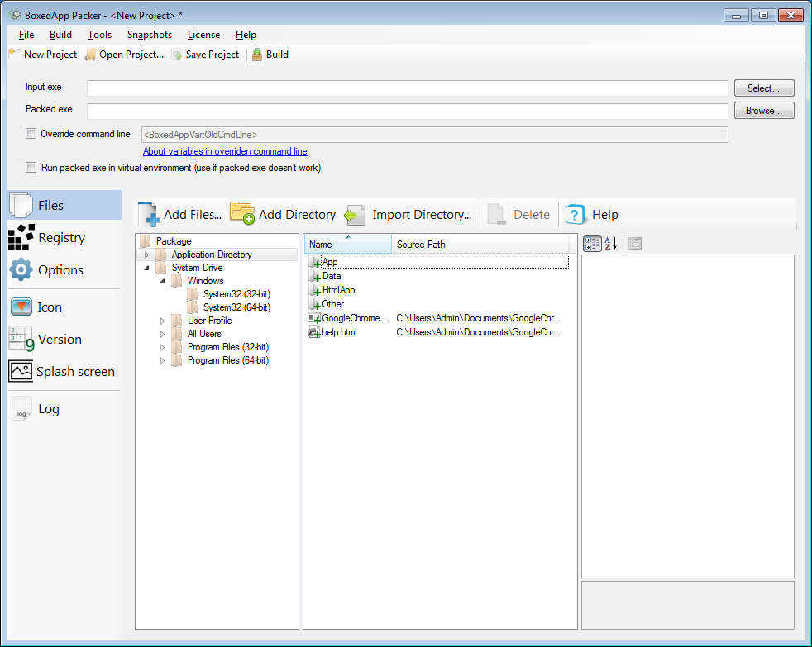The width and height of the screenshot is (812, 647).
Task: Click the Import Directory icon
Action: click(x=356, y=215)
